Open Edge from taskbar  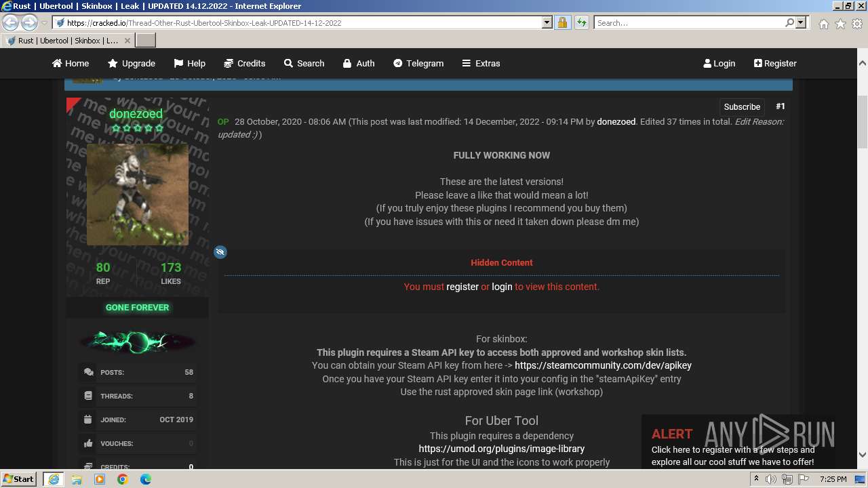pyautogui.click(x=146, y=479)
